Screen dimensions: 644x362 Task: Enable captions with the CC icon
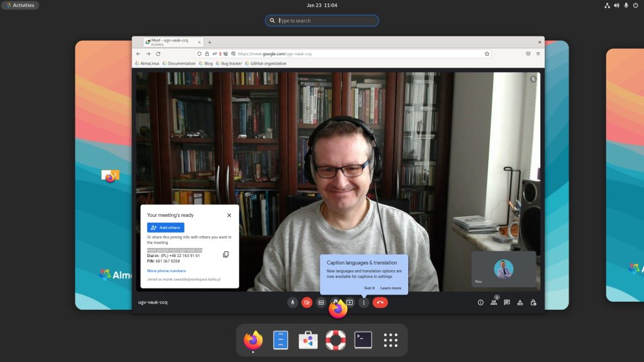320,302
